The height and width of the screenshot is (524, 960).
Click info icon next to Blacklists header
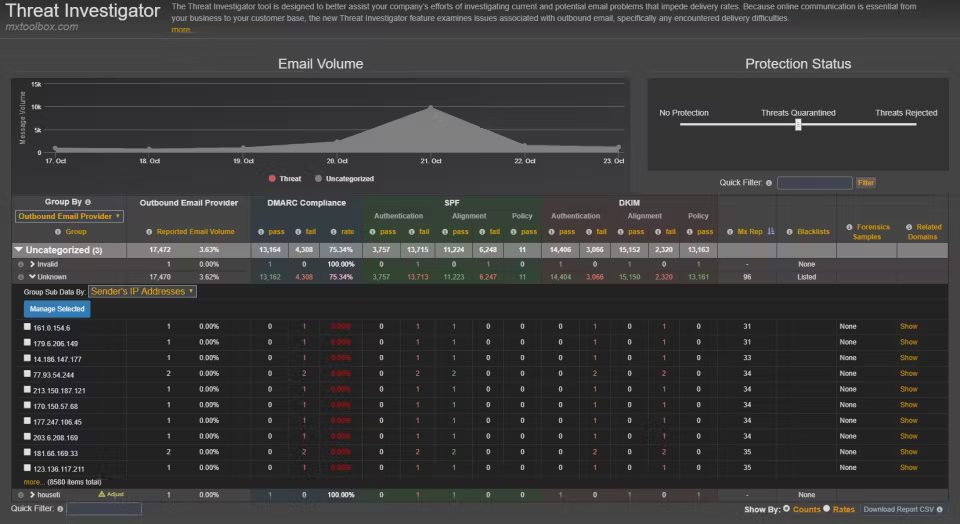click(x=791, y=231)
